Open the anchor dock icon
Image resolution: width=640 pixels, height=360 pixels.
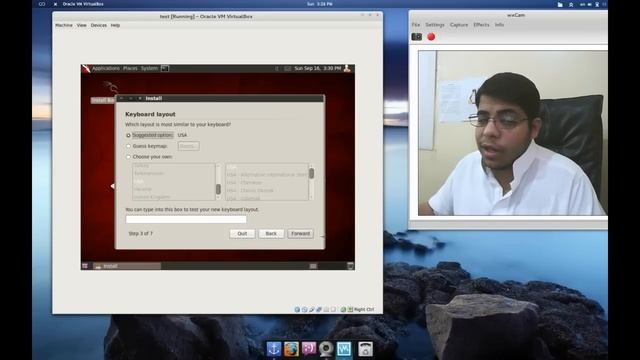pyautogui.click(x=274, y=349)
